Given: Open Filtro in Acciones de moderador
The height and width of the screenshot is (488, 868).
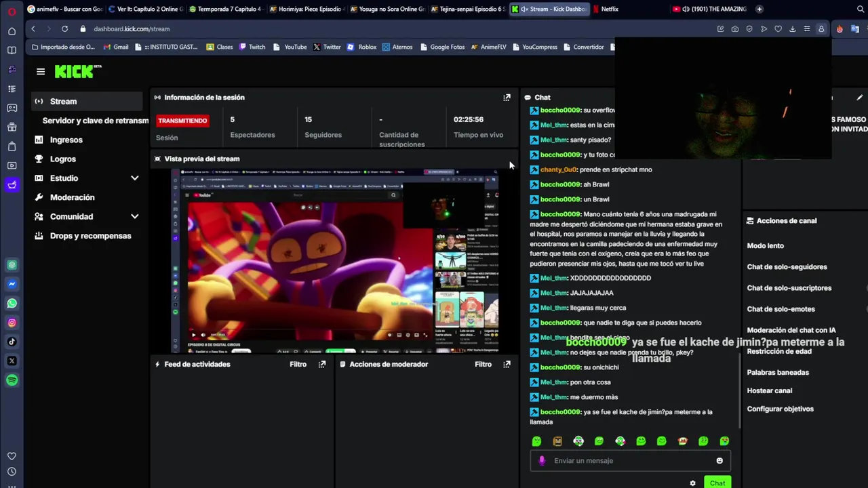Looking at the screenshot, I should [x=484, y=365].
